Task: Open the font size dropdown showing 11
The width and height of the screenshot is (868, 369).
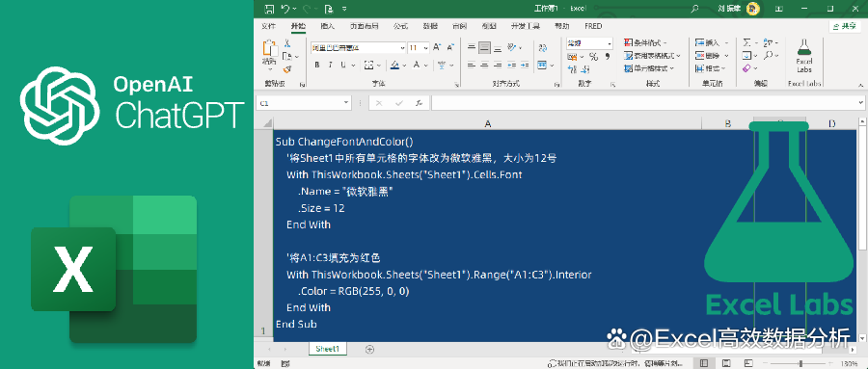Action: 425,48
